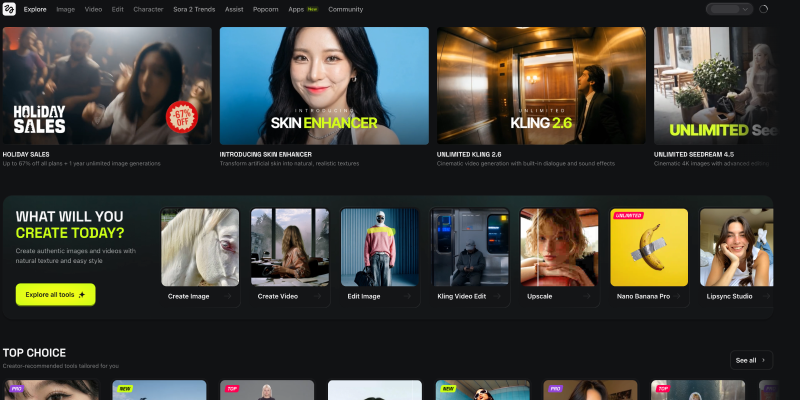This screenshot has height=400, width=800.
Task: Open the Holiday Sales banner image
Action: pyautogui.click(x=107, y=86)
